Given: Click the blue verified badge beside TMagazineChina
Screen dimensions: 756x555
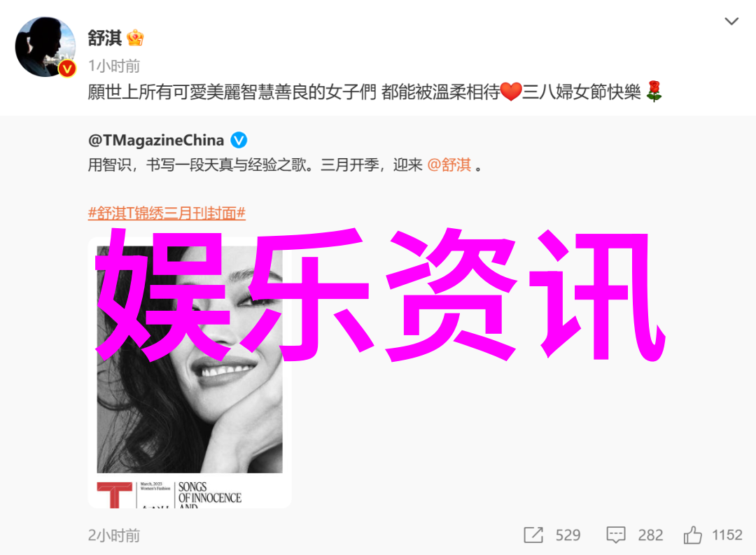Looking at the screenshot, I should coord(239,140).
